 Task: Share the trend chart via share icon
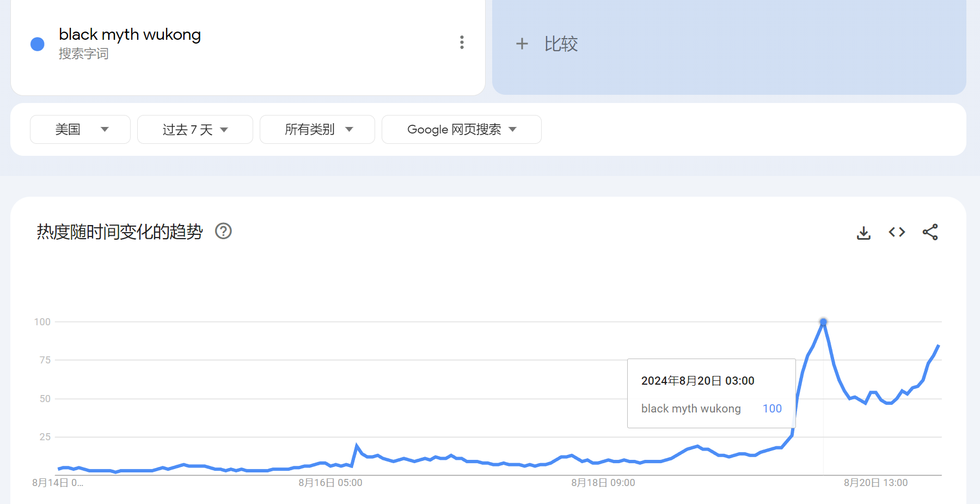coord(930,232)
